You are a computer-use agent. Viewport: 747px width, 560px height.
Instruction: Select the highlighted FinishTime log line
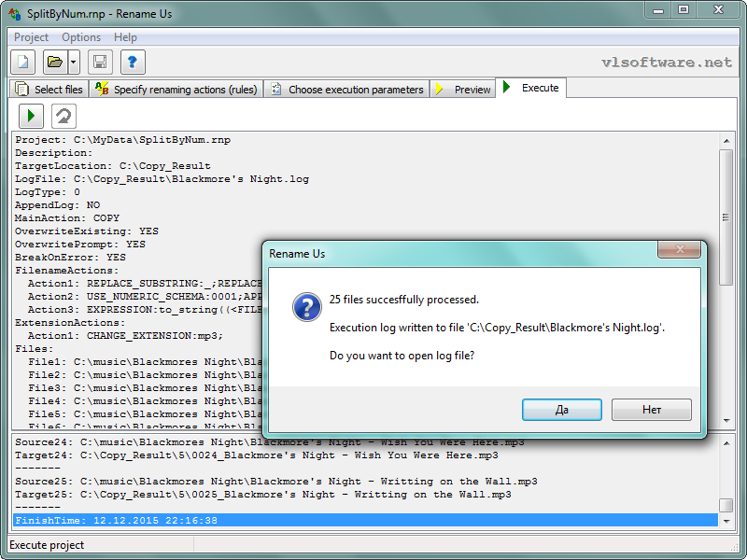click(x=365, y=520)
